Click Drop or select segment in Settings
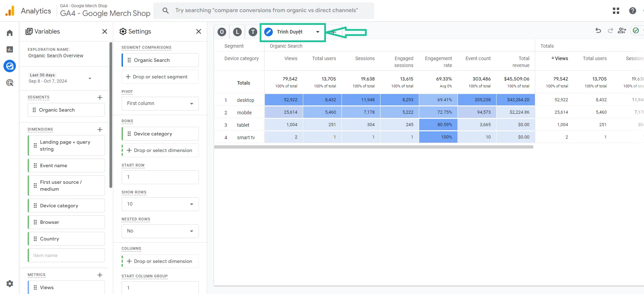 160,77
